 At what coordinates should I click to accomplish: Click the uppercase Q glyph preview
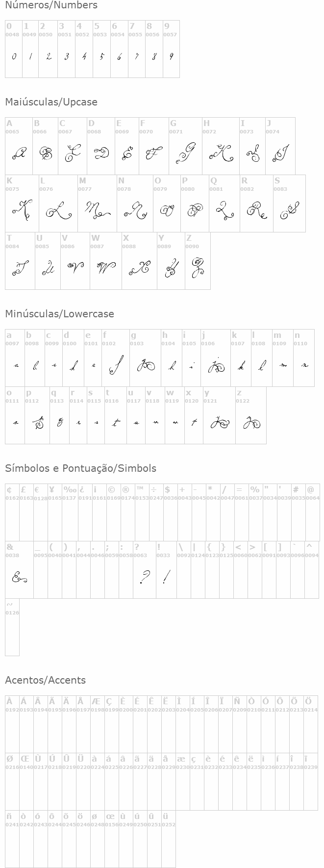224,211
